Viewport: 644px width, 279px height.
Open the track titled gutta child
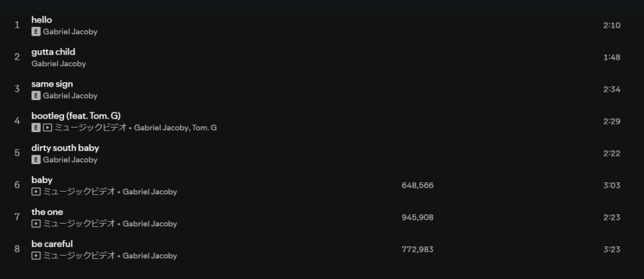coord(53,52)
